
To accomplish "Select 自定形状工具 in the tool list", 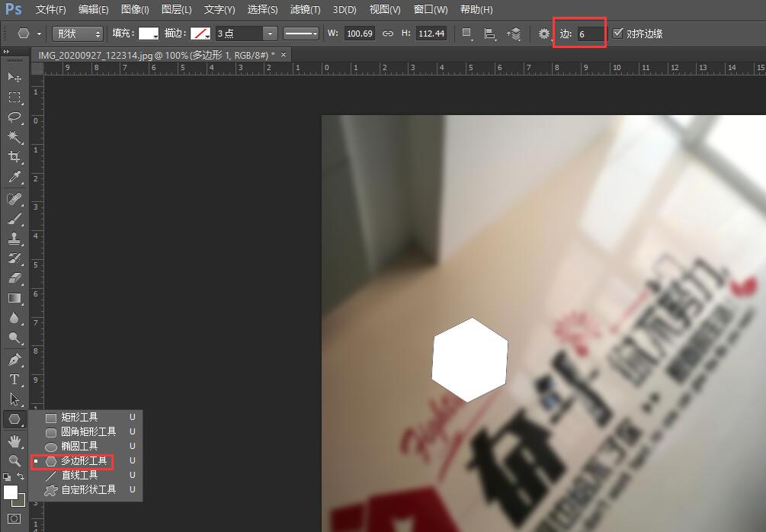I will pos(79,490).
